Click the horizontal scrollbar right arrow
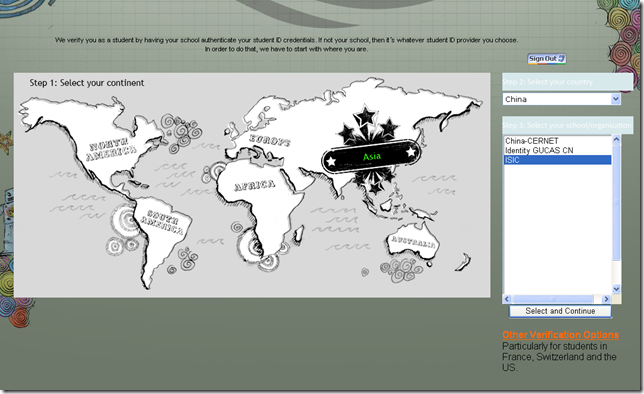Viewport: 644px width, 394px height. pyautogui.click(x=606, y=299)
